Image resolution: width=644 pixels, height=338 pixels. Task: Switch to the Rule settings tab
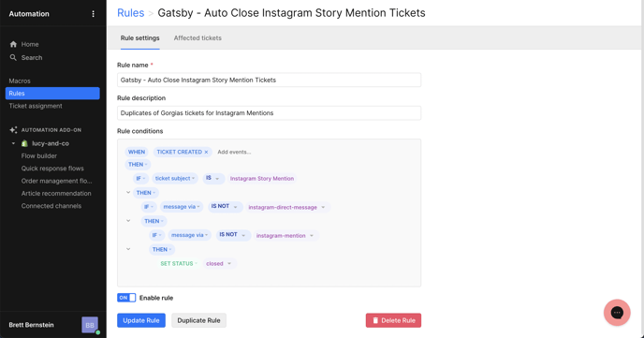pyautogui.click(x=139, y=37)
